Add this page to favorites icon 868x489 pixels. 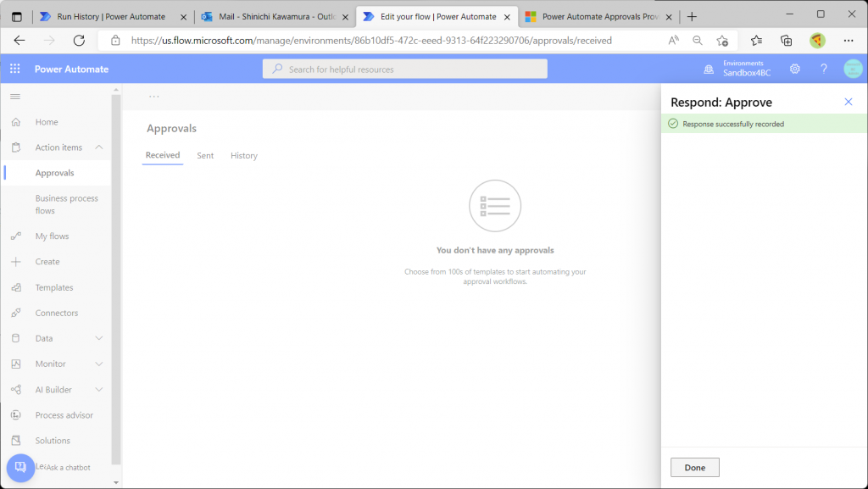point(722,41)
